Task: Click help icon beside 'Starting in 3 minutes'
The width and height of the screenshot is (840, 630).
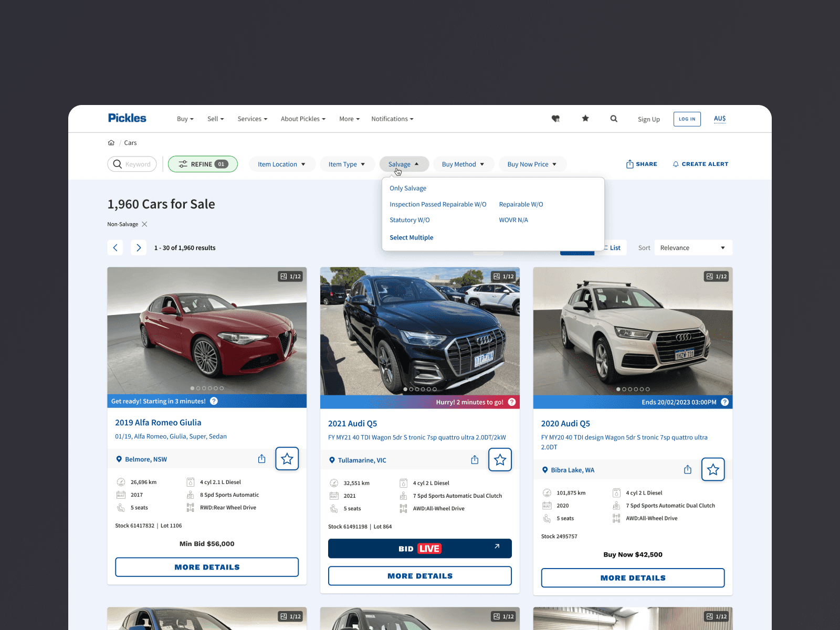Action: click(x=214, y=401)
